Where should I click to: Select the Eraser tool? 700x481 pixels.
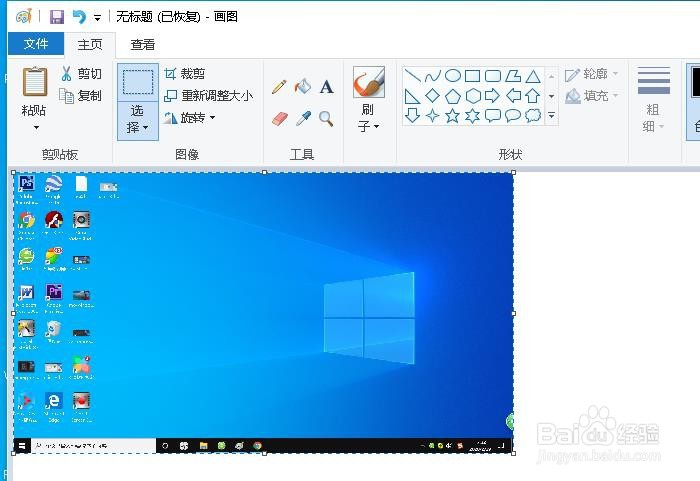[x=279, y=119]
